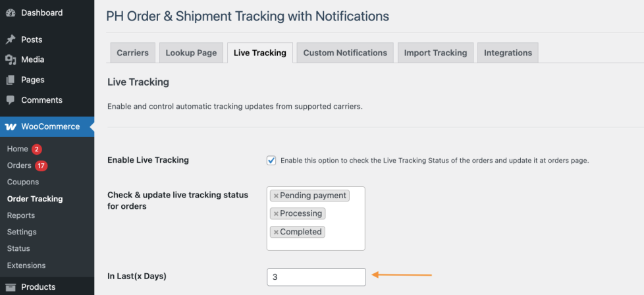Image resolution: width=644 pixels, height=295 pixels.
Task: Go to the Import Tracking tab
Action: pos(435,53)
